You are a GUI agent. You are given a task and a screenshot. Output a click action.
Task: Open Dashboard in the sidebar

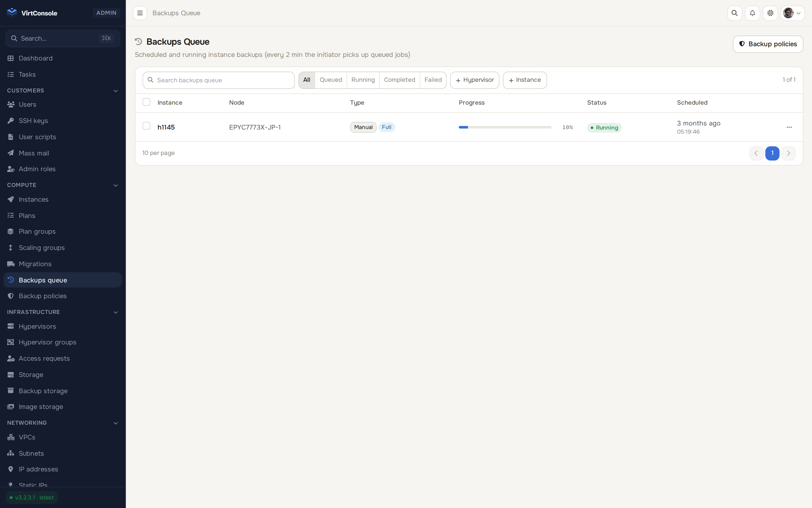(63, 58)
